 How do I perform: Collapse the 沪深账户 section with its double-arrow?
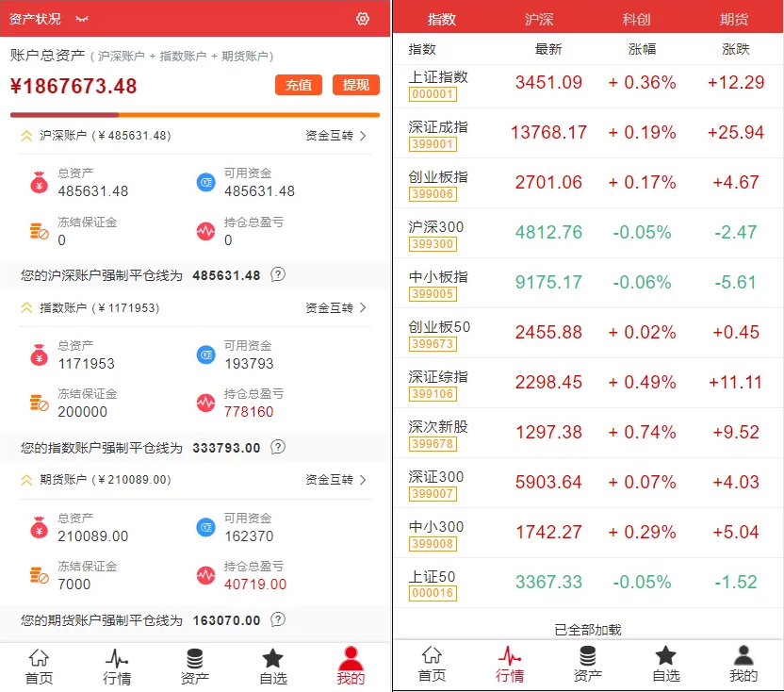click(26, 136)
